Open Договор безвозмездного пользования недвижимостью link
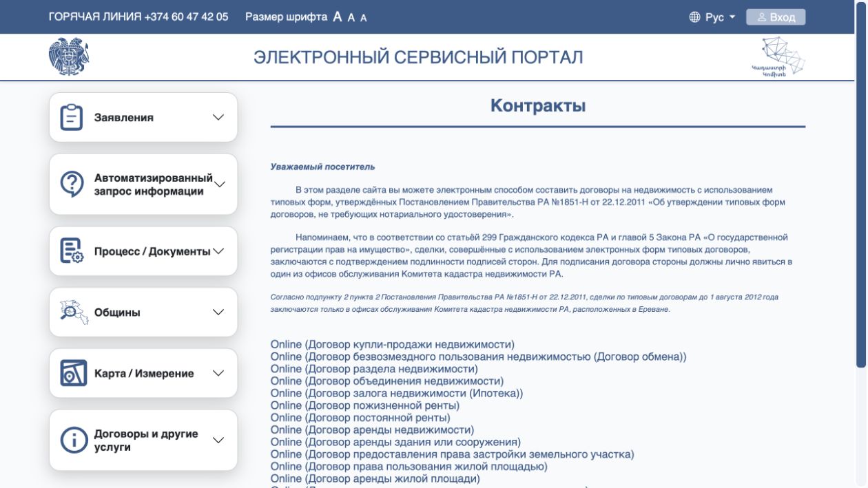The width and height of the screenshot is (868, 488). pos(478,357)
